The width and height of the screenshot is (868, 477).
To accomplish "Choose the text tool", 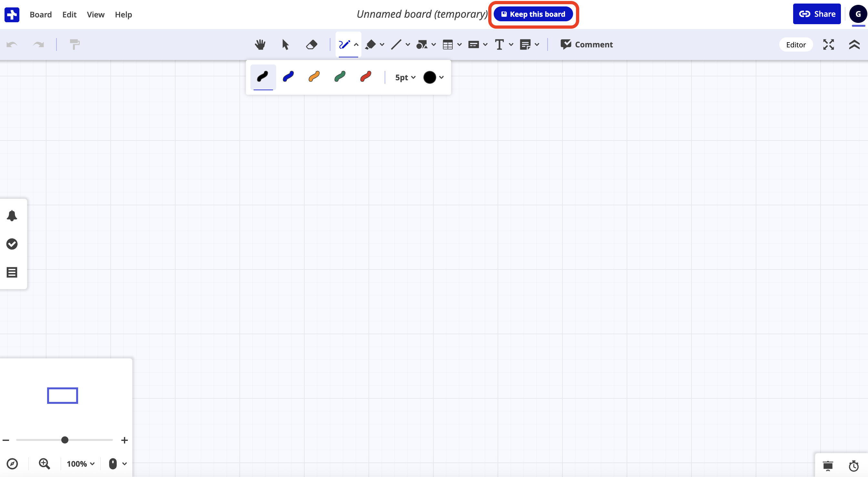I will [500, 44].
